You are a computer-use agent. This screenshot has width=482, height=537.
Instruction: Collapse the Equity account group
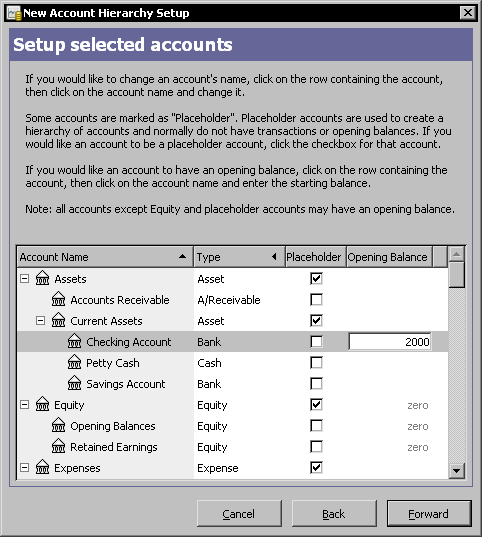point(24,404)
